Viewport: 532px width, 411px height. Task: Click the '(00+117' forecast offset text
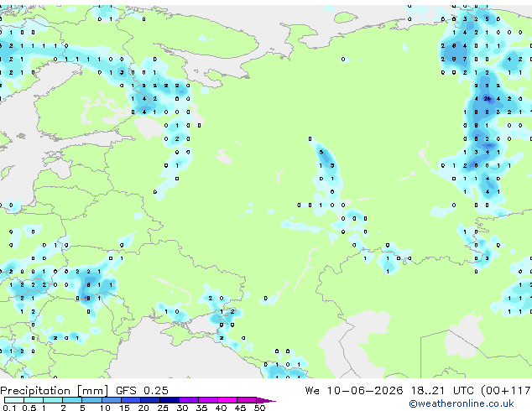coord(507,390)
